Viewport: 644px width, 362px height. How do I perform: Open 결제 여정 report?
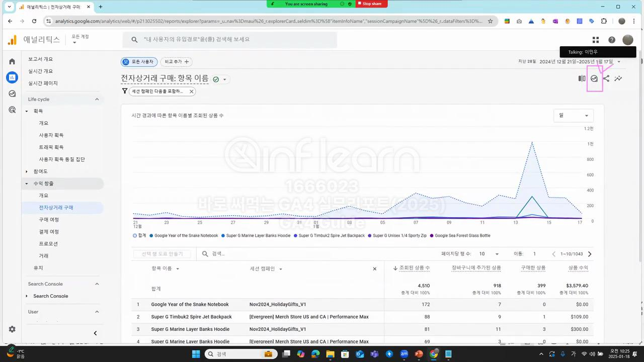(x=49, y=232)
